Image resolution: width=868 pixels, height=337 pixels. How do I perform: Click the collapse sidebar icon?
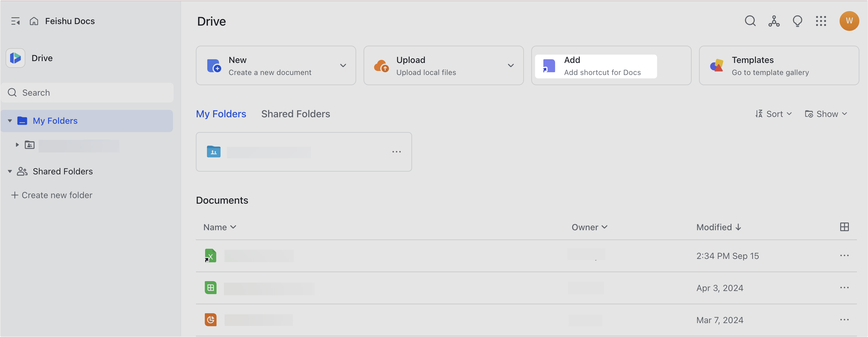pos(15,21)
